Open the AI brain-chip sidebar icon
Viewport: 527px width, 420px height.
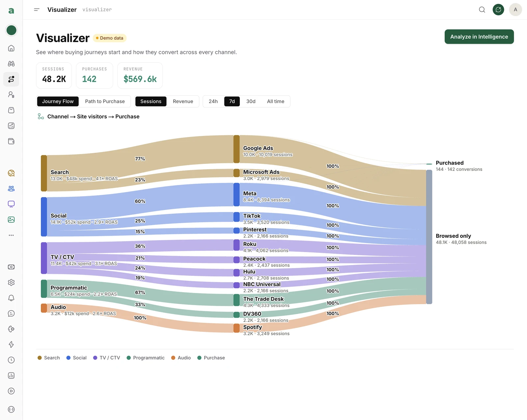(11, 329)
